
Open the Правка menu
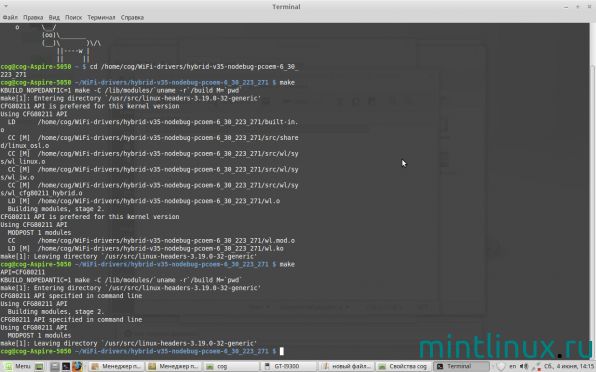tap(33, 17)
